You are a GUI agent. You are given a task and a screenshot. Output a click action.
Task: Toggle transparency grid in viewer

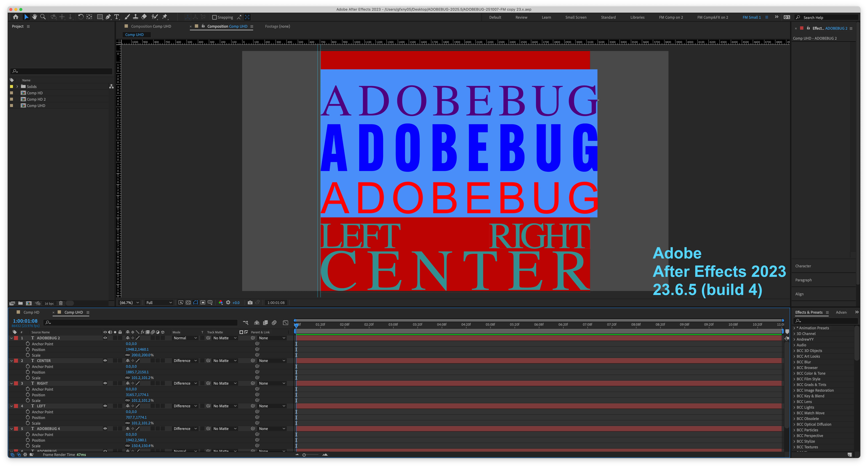point(188,302)
